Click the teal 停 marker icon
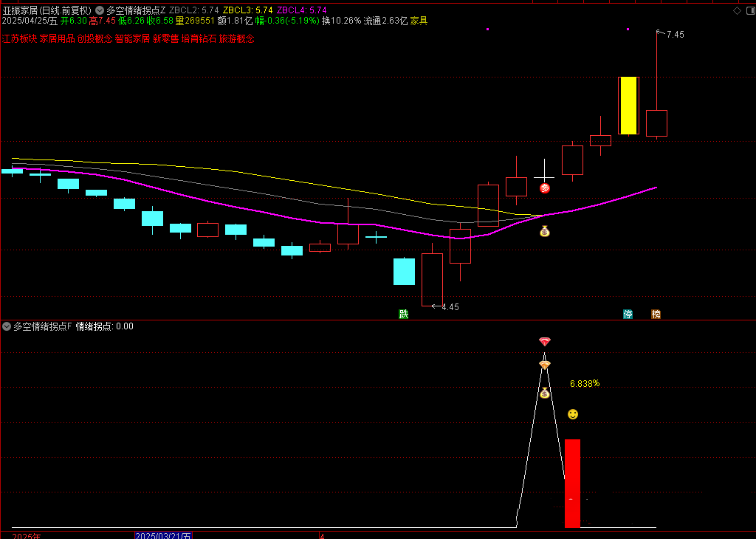Screen dimensions: 756x539 click(x=628, y=314)
